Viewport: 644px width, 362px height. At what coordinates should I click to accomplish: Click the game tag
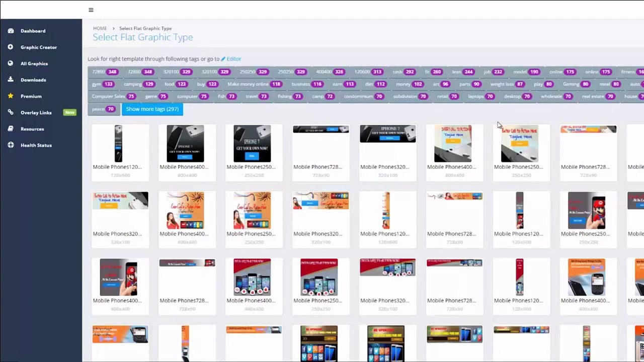156,96
